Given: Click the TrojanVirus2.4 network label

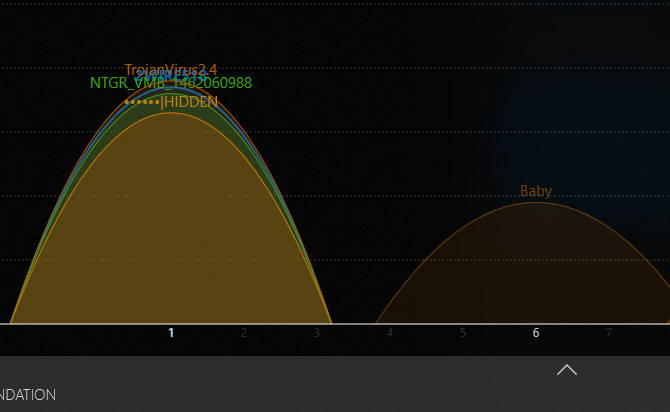Looking at the screenshot, I should [171, 69].
